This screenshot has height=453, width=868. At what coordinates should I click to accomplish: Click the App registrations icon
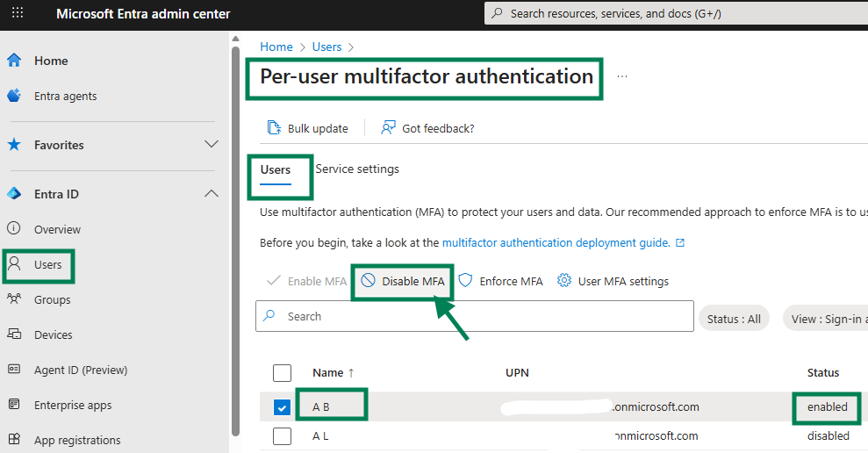click(x=14, y=439)
